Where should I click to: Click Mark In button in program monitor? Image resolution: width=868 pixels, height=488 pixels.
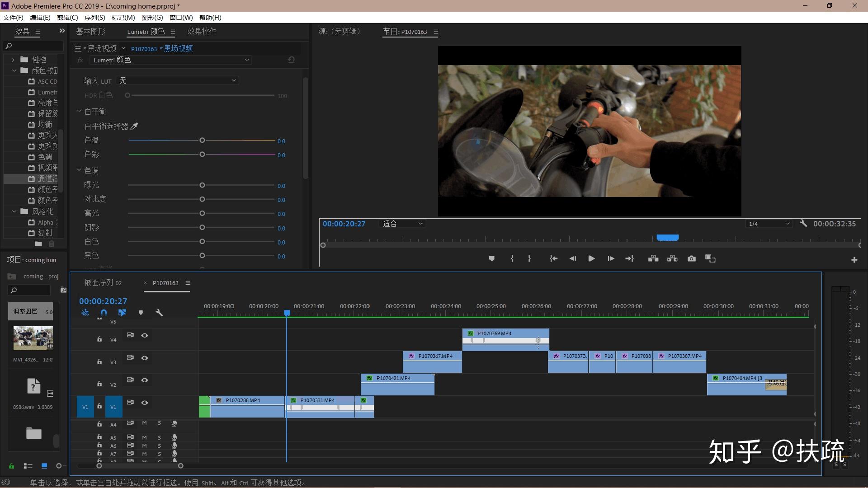pos(512,259)
